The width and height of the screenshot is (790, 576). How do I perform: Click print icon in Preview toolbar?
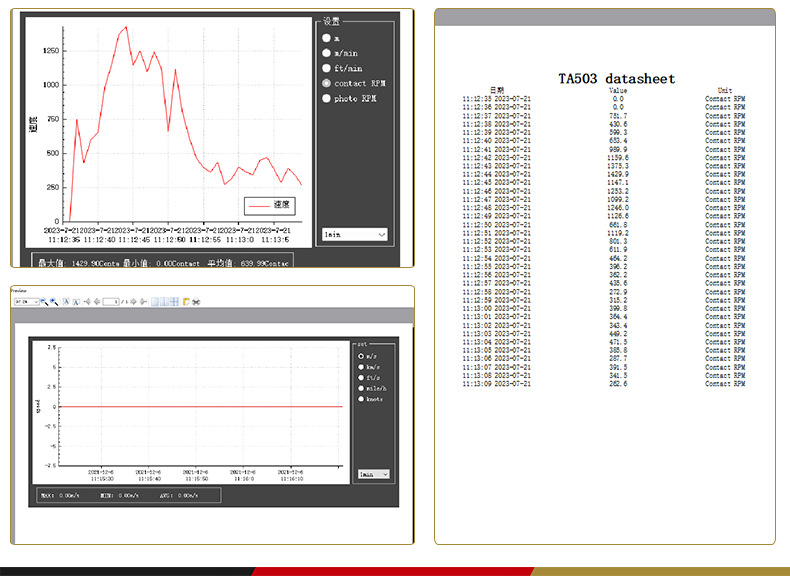[196, 302]
